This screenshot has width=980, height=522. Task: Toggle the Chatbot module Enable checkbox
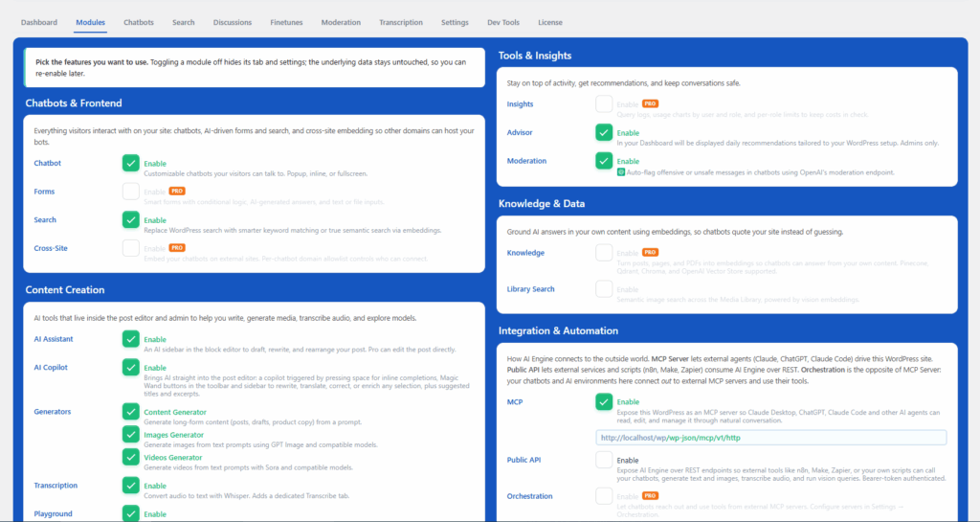click(130, 163)
